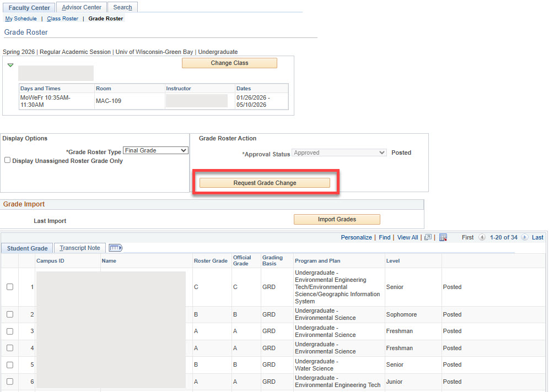
Task: Open Grade Roster Type dropdown
Action: click(155, 150)
